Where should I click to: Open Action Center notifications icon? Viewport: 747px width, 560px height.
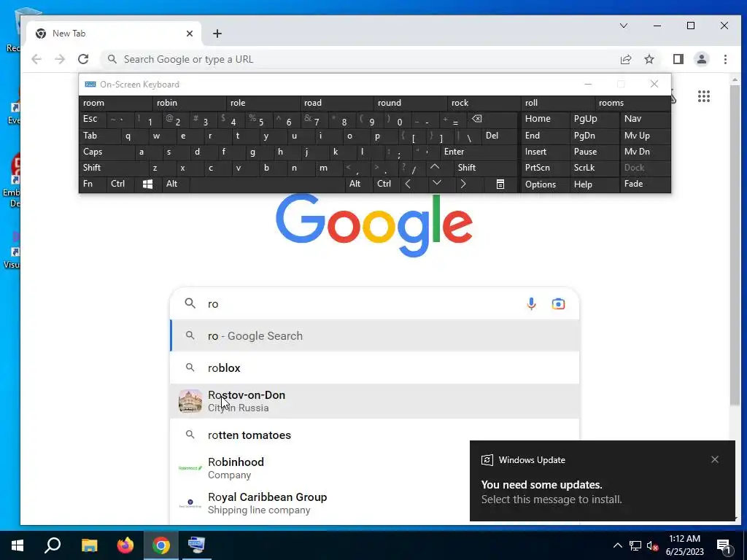tap(724, 545)
